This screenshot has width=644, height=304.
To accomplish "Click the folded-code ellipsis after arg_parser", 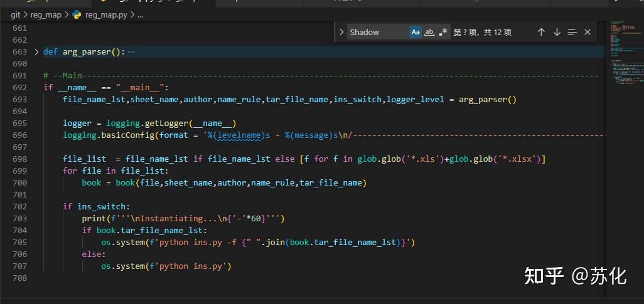I will 131,52.
